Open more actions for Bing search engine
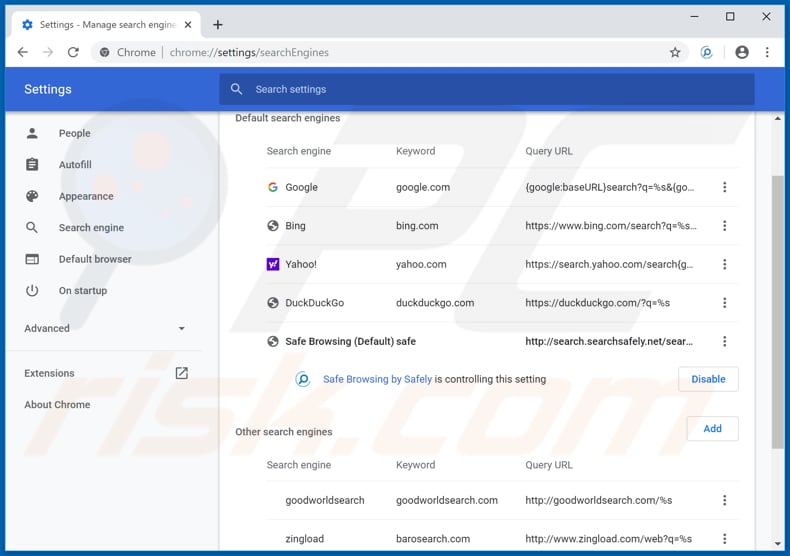The image size is (790, 556). click(x=725, y=226)
